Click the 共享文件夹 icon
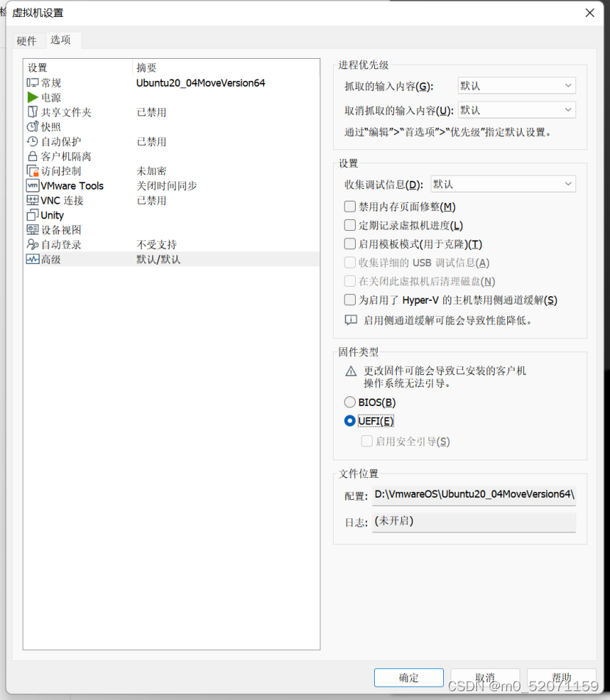610x700 pixels. (x=32, y=112)
